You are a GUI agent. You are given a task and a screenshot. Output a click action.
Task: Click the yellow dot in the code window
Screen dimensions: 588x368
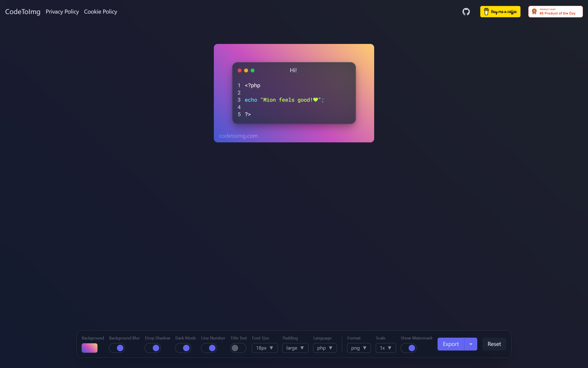pos(246,71)
